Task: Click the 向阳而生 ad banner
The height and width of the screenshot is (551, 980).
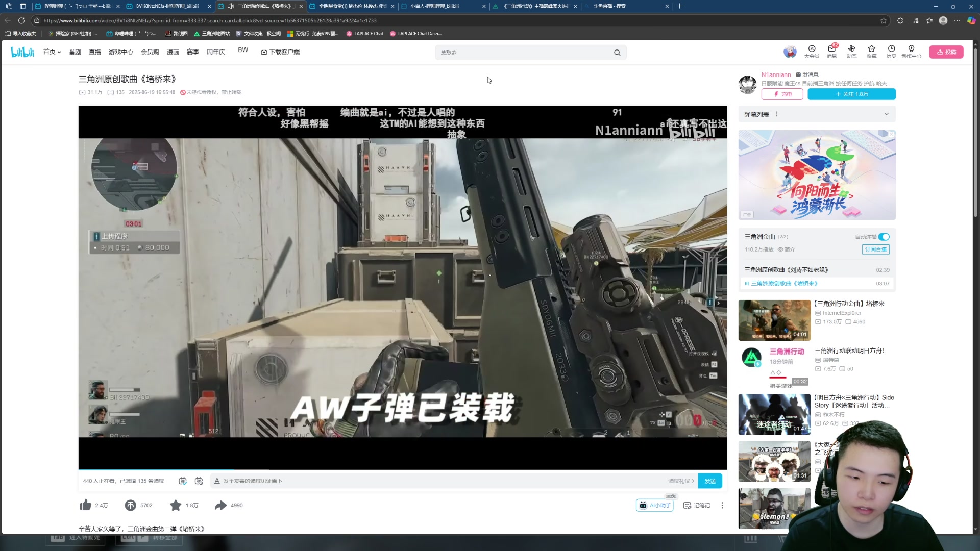Action: click(x=817, y=175)
